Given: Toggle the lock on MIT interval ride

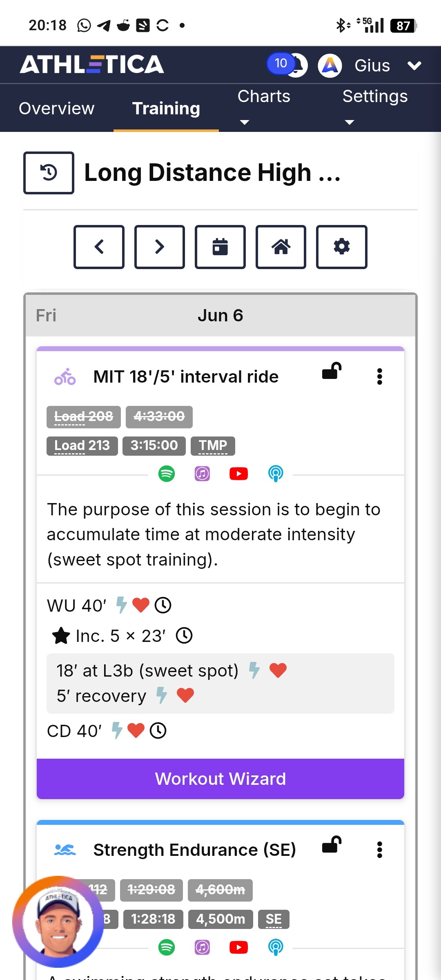Looking at the screenshot, I should (332, 371).
